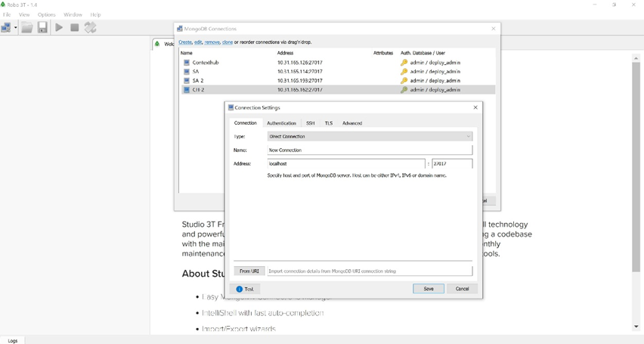Click the clone link in MongoDB Connections
Image resolution: width=644 pixels, height=344 pixels.
[227, 42]
